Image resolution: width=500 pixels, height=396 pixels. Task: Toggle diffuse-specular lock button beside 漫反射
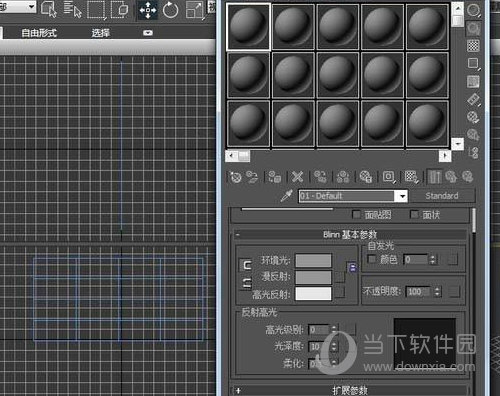[x=246, y=283]
